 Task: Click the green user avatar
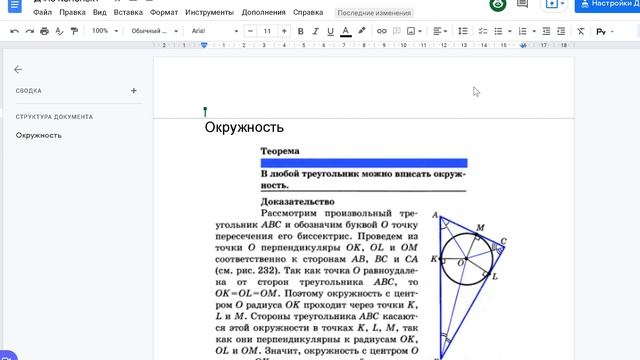coord(498,4)
